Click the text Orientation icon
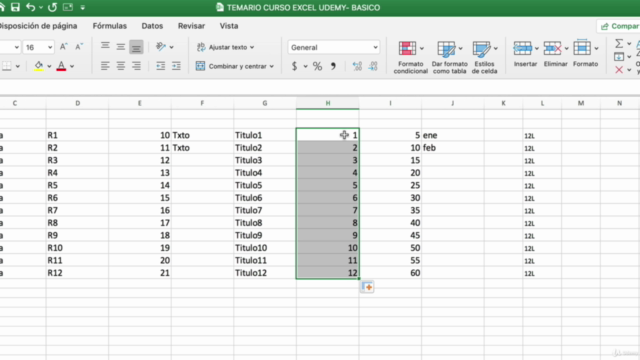Screen dimensions: 640x360 coord(161,47)
